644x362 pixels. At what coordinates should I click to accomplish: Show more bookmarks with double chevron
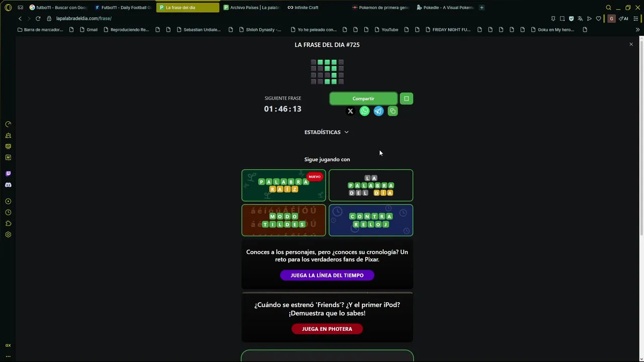[x=637, y=30]
